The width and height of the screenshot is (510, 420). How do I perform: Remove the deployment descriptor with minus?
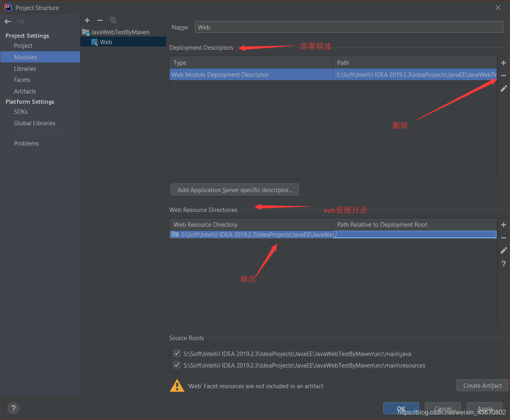504,76
